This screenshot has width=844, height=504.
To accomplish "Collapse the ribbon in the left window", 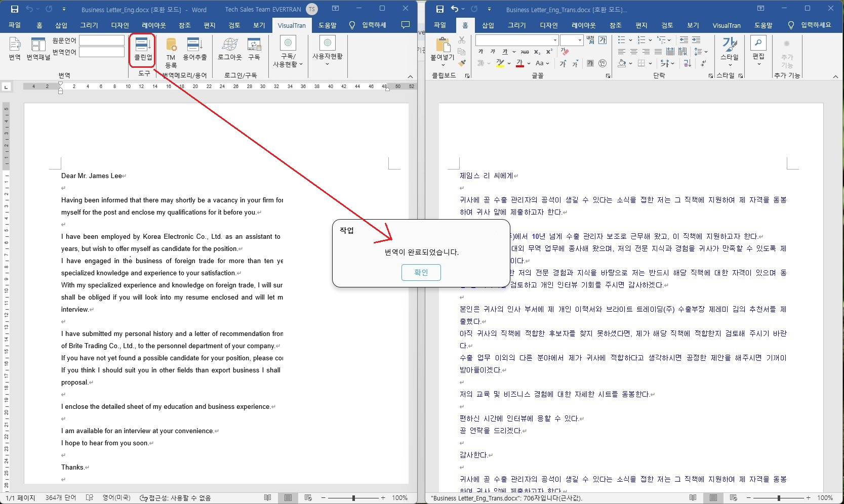I will (x=410, y=76).
